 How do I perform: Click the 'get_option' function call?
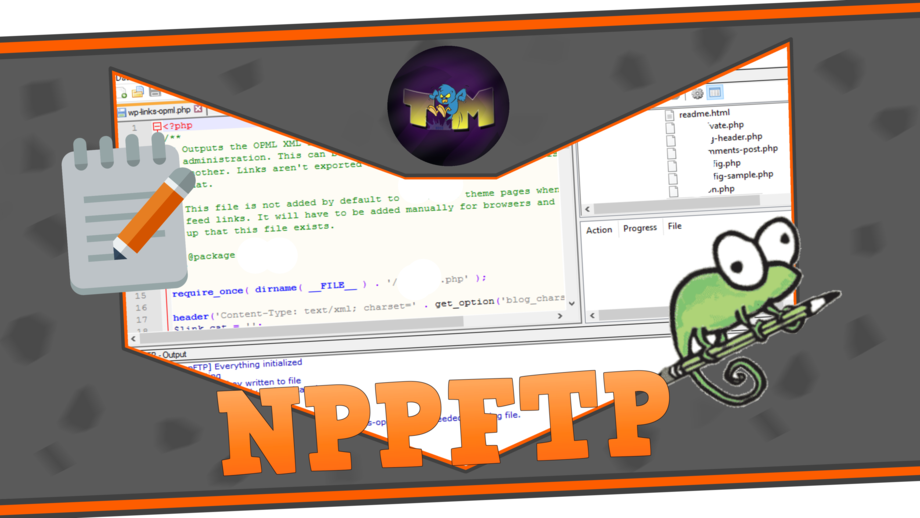pyautogui.click(x=465, y=303)
